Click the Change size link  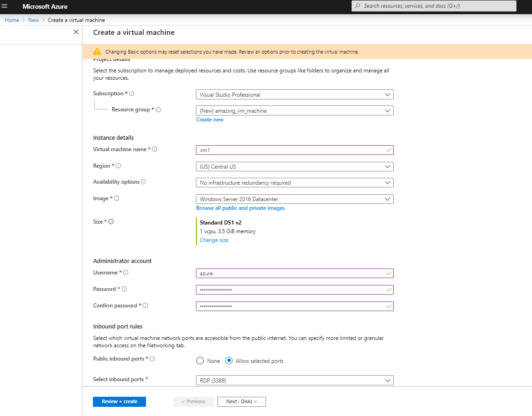coord(214,240)
